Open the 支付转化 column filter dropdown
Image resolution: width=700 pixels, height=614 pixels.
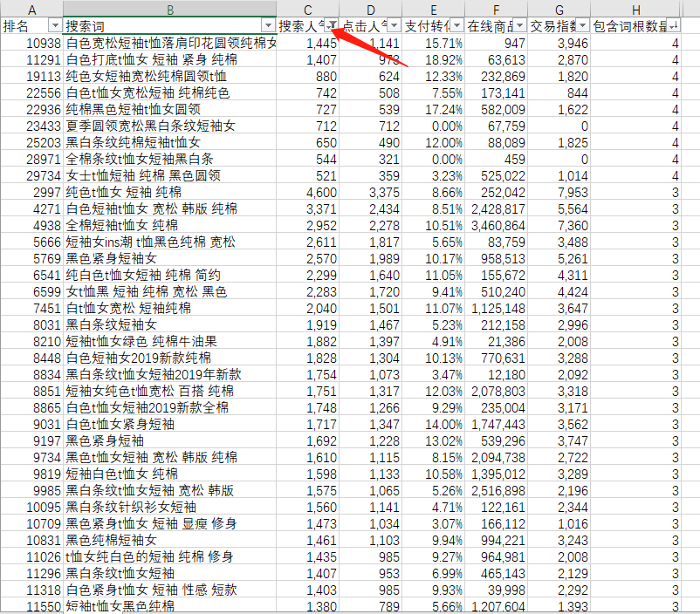point(456,25)
